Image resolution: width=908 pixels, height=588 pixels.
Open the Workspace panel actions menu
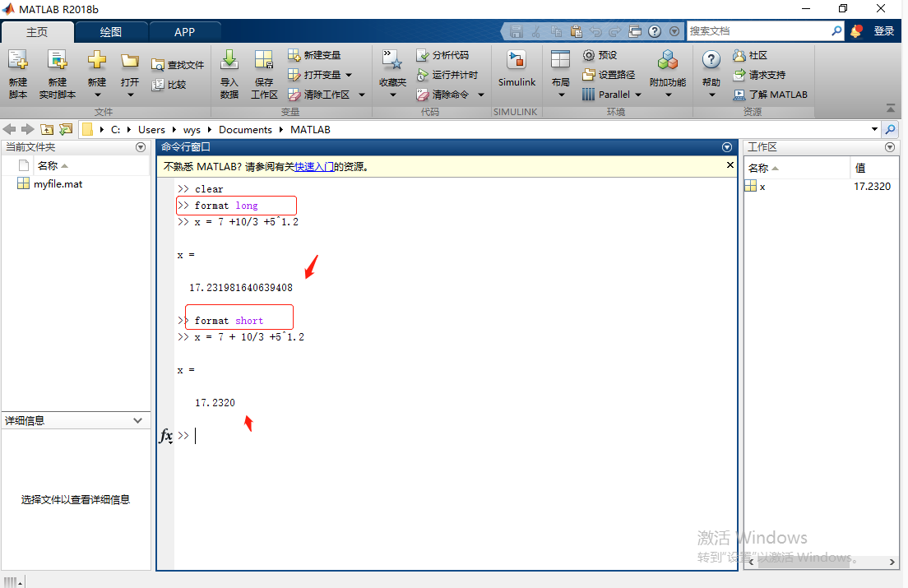point(890,147)
